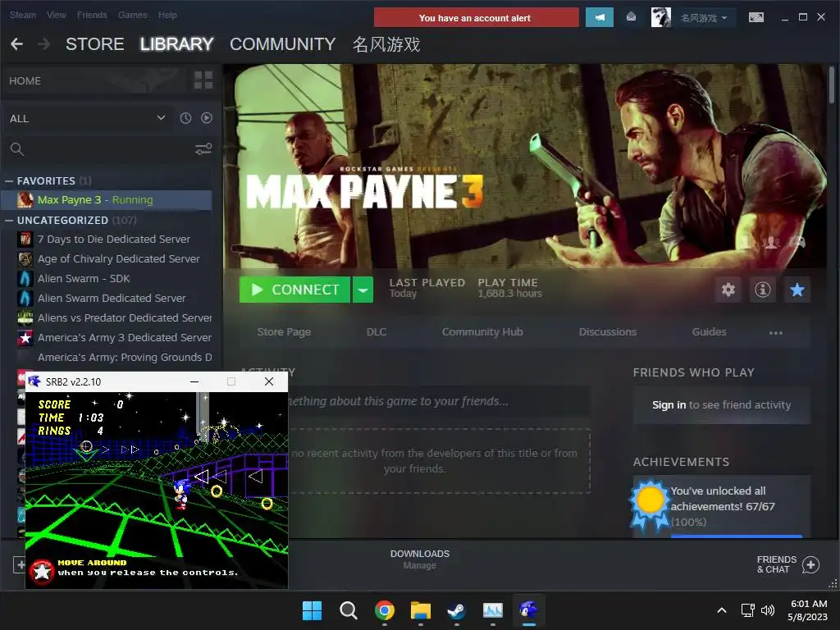Switch to Big Picture mode icon
The image size is (840, 630).
(756, 17)
